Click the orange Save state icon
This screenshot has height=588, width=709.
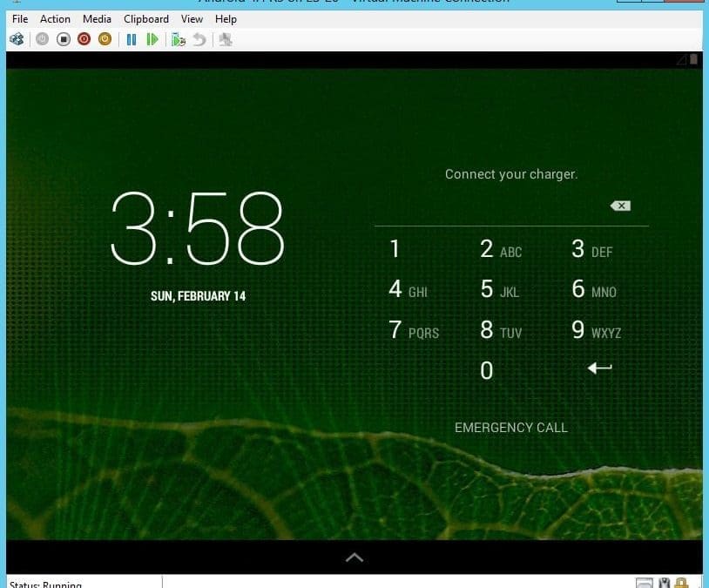click(105, 40)
